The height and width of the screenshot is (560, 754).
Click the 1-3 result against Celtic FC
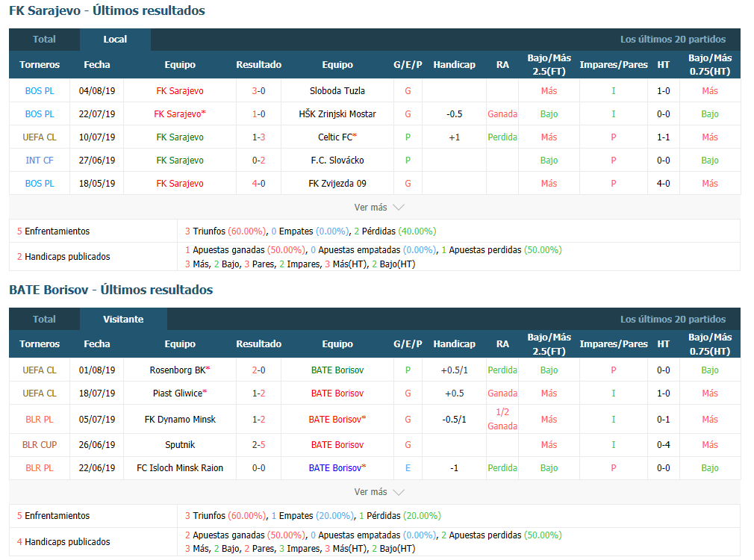[259, 137]
